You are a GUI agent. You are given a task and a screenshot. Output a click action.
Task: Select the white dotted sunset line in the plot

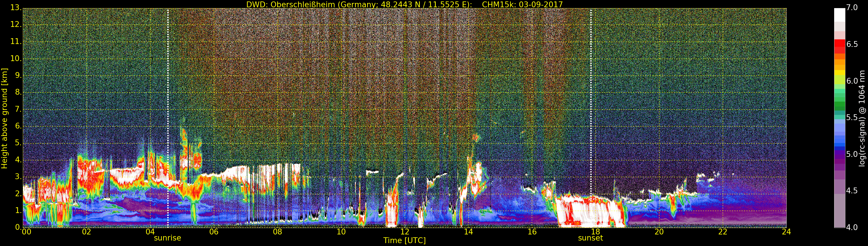[591, 118]
